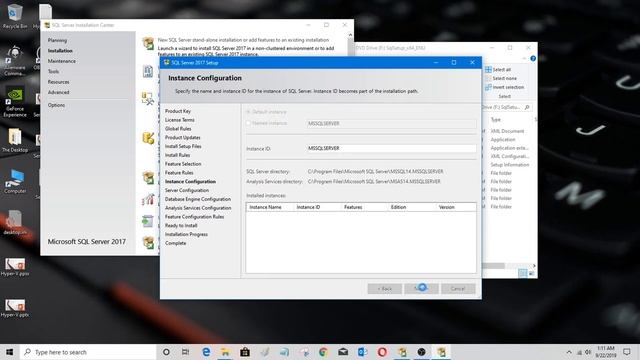Click the named instance MSSQLSERVER text field
The height and width of the screenshot is (360, 640).
(391, 123)
